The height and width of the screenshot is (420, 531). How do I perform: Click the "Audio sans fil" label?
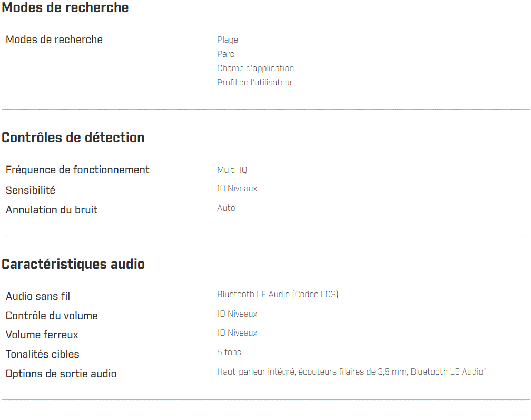coord(38,297)
